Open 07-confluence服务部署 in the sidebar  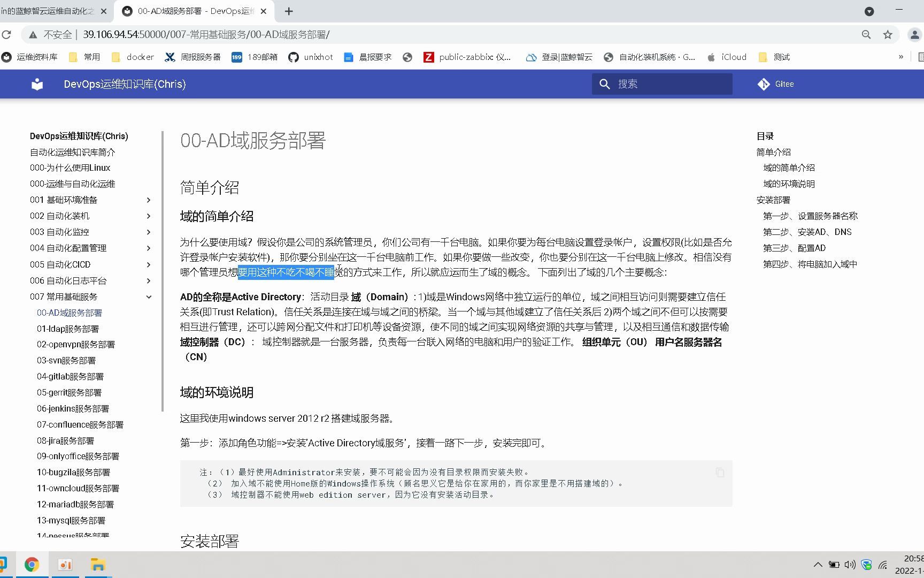tap(80, 425)
